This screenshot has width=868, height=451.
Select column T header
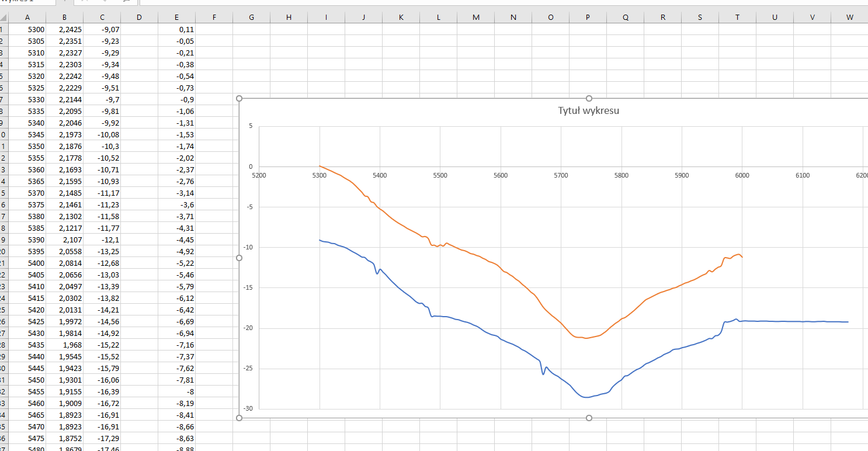(x=737, y=18)
